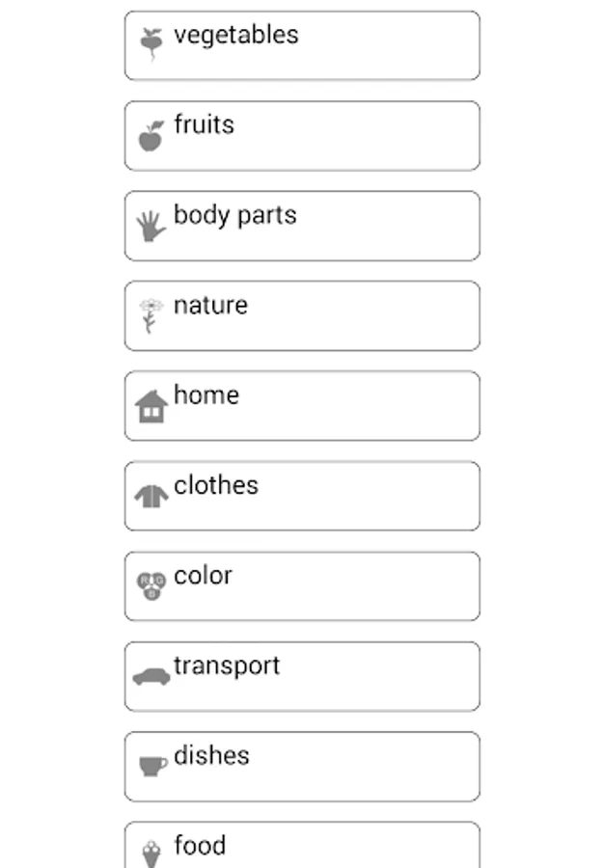Click the flower icon beside nature
The height and width of the screenshot is (868, 604).
(151, 316)
